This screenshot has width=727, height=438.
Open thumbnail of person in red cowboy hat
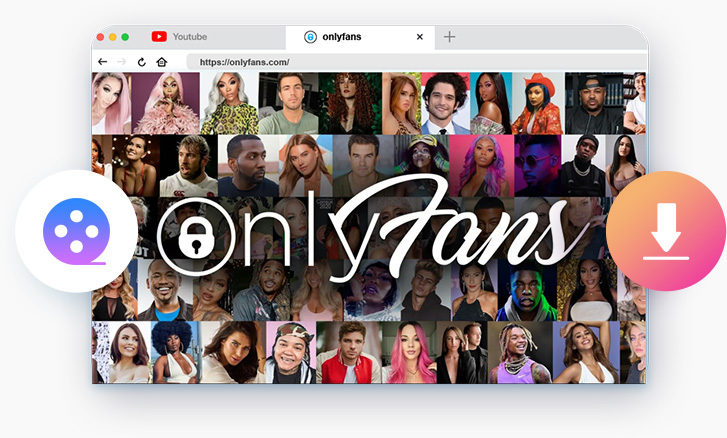tap(538, 103)
